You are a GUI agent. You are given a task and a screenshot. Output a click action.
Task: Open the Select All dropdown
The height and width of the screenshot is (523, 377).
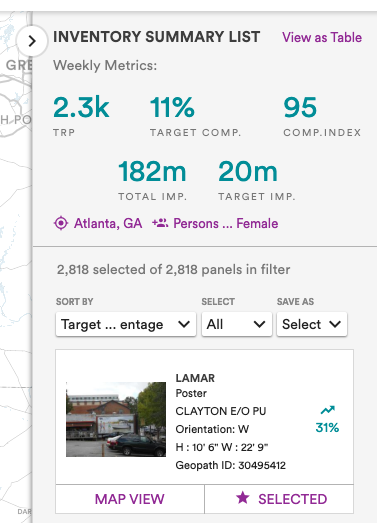pyautogui.click(x=237, y=324)
